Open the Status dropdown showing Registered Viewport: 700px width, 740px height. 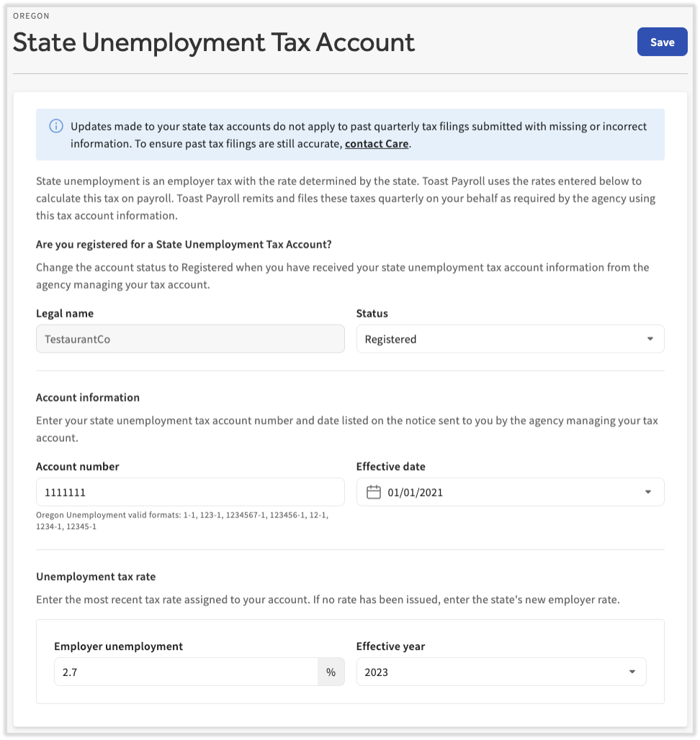click(509, 339)
